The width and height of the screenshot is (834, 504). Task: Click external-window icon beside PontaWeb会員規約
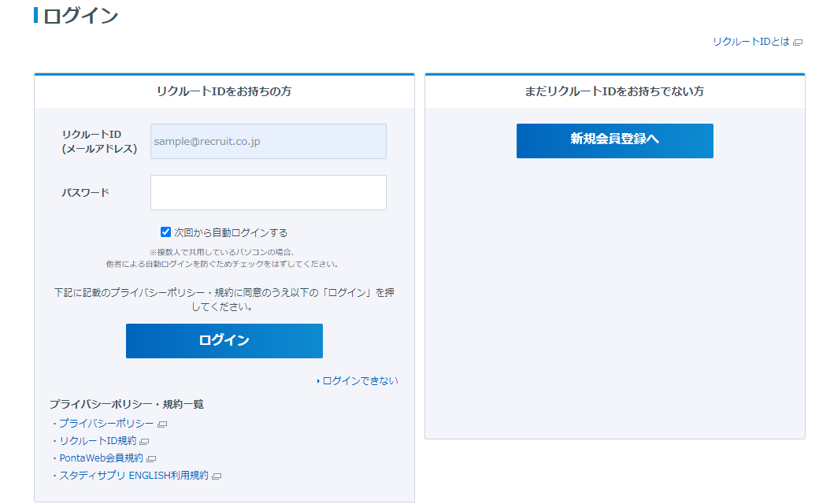(151, 458)
